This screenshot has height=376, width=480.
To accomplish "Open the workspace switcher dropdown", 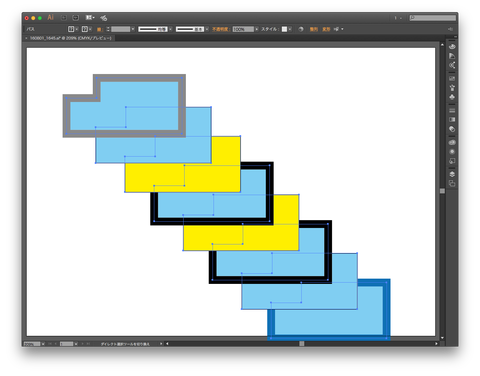I will (x=398, y=18).
